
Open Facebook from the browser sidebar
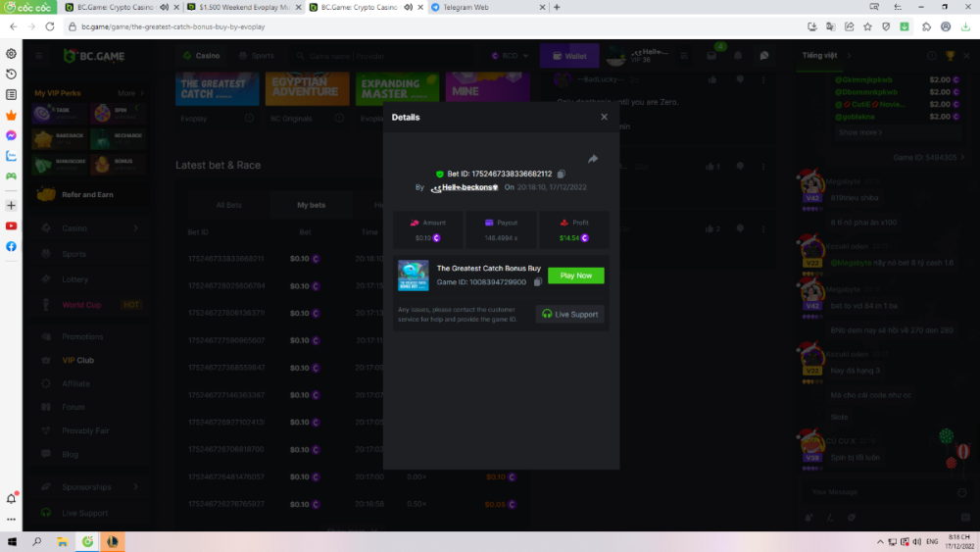coord(11,246)
